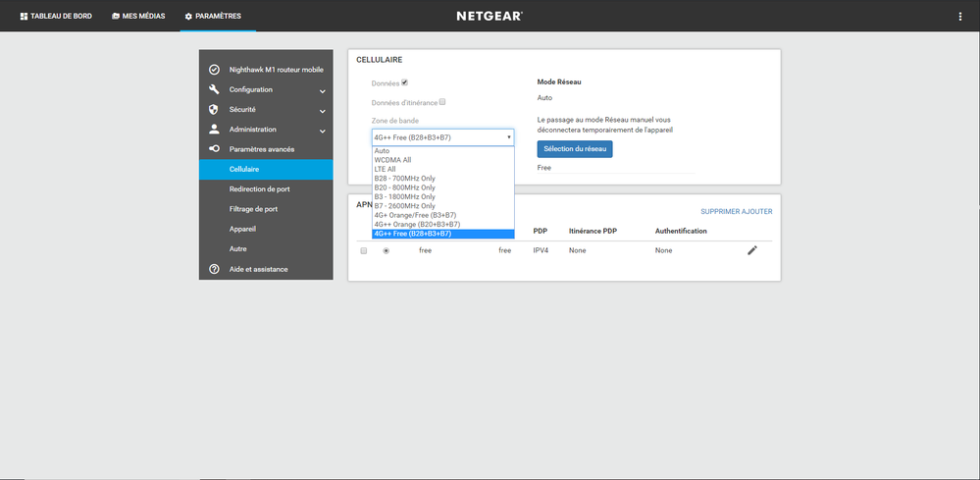980x480 pixels.
Task: Select the free APN radio button
Action: [386, 251]
